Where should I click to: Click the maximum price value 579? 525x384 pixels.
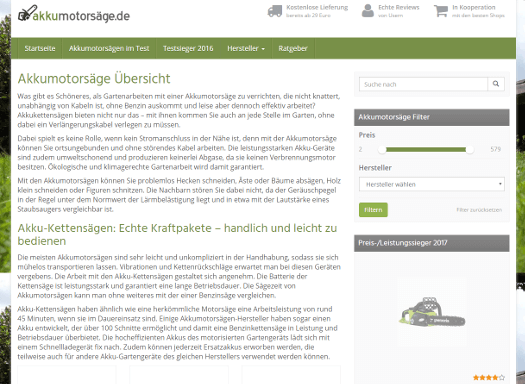(496, 149)
